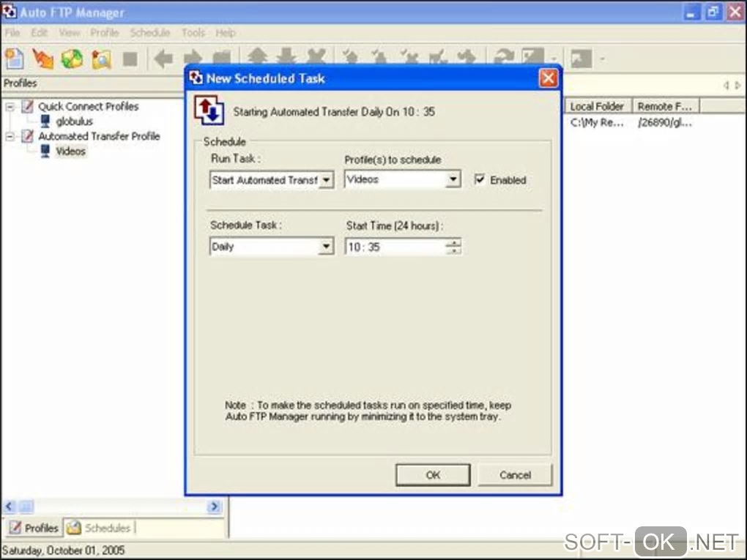Switch to the Profiles bottom tab
This screenshot has width=747, height=560.
pos(34,528)
